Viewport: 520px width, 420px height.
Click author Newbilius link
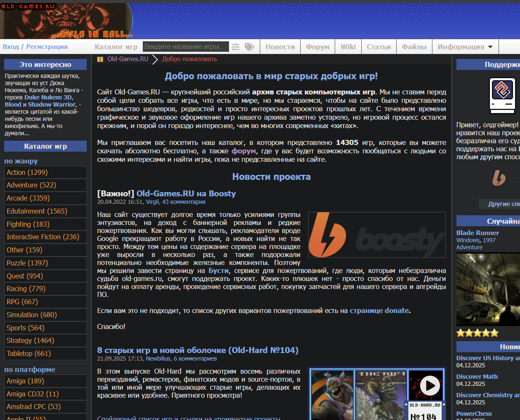click(158, 359)
